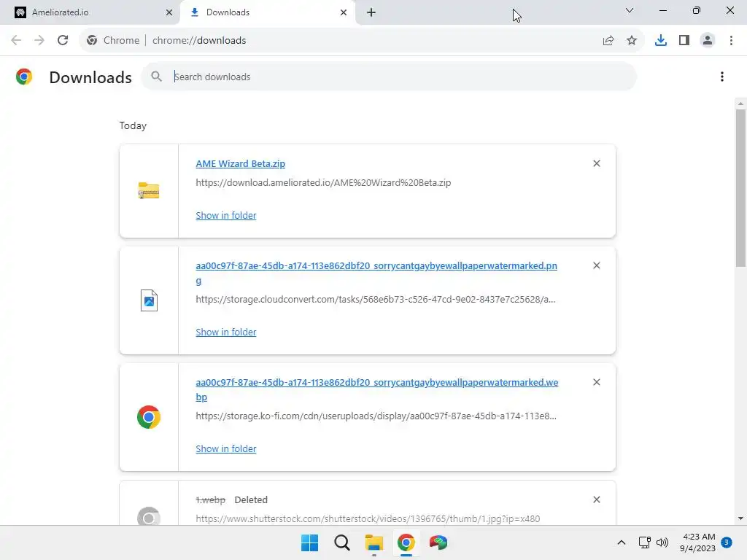Open volume control tray icon
The height and width of the screenshot is (560, 747).
point(662,542)
